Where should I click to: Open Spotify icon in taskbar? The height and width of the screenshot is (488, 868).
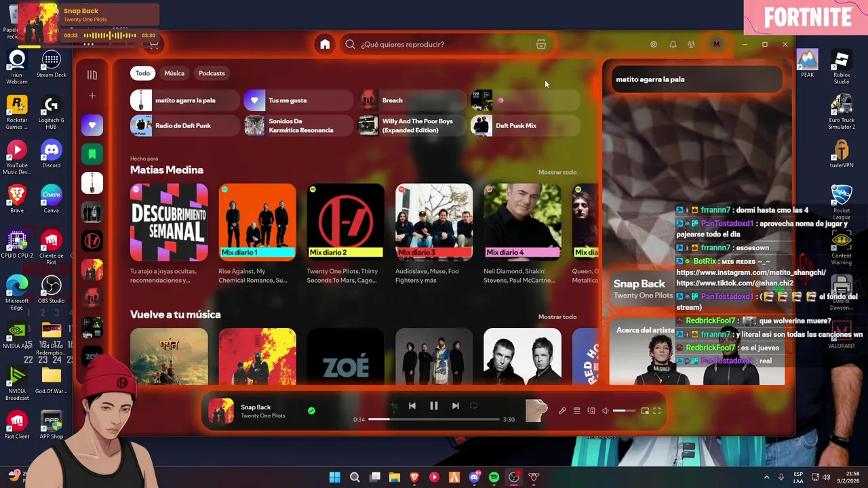coord(494,477)
